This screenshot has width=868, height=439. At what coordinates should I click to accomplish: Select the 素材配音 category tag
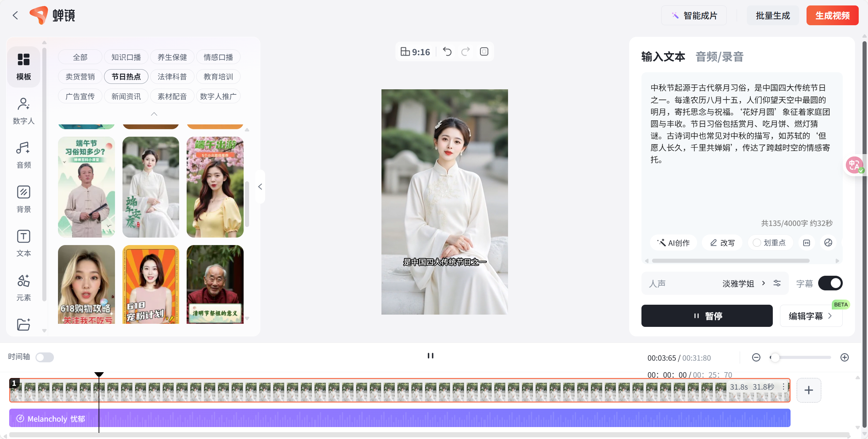[x=172, y=96]
